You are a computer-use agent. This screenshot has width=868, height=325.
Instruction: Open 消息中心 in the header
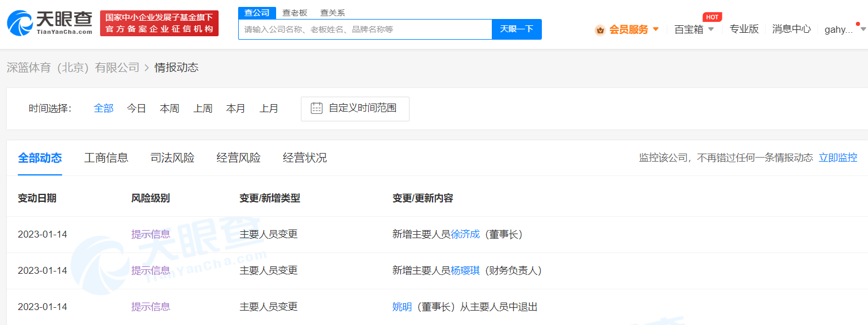tap(791, 29)
